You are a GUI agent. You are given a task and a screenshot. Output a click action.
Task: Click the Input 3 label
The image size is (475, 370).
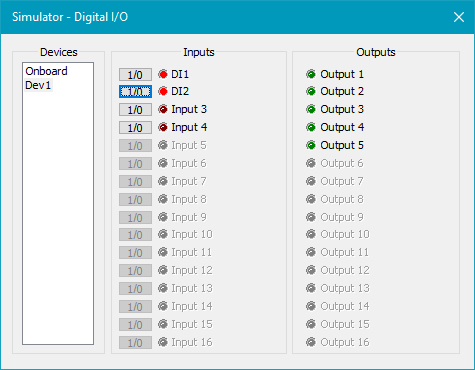click(x=189, y=109)
